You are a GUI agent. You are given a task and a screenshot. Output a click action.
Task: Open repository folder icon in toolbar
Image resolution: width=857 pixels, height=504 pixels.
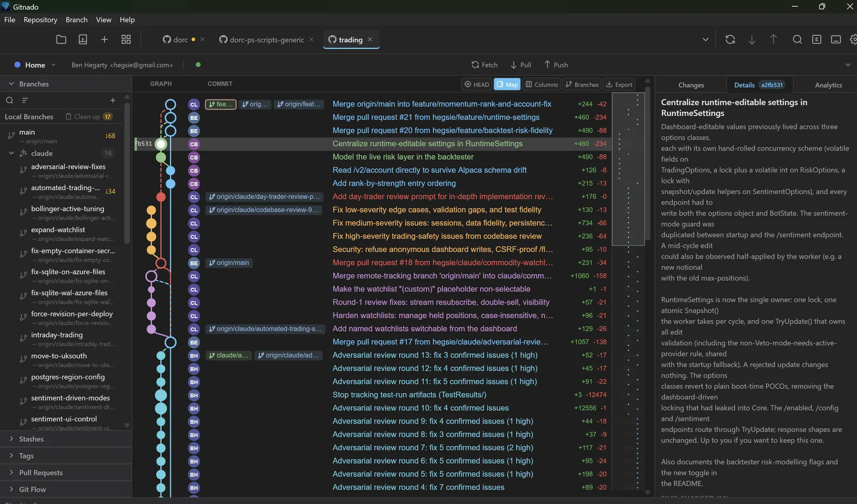(61, 40)
